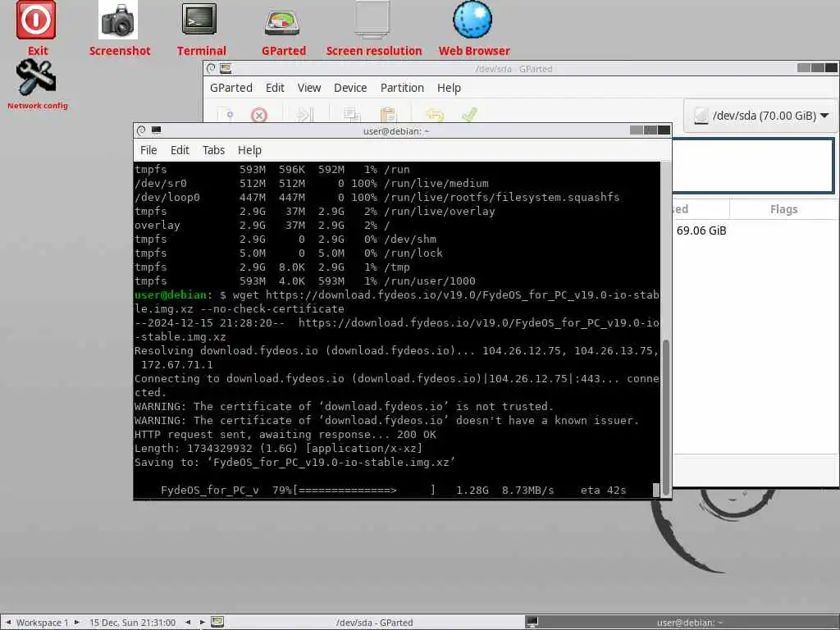Click the '/dev/shm' mount row

pos(285,239)
